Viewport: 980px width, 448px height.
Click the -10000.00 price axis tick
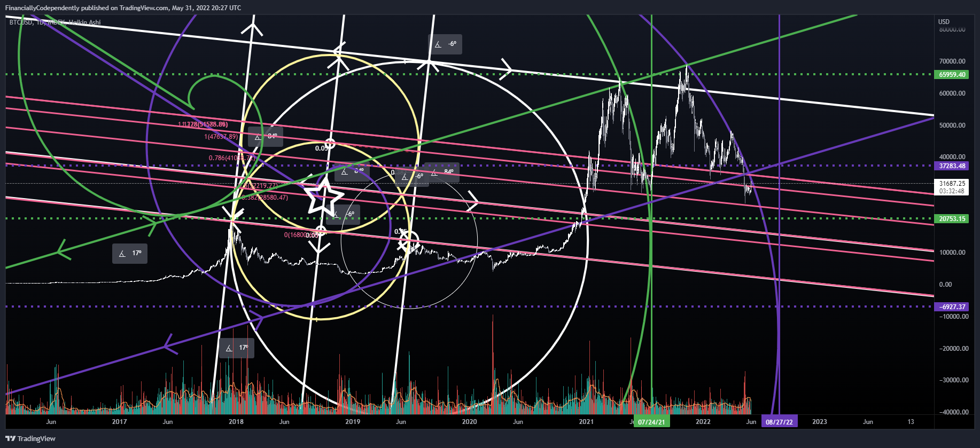pos(954,317)
